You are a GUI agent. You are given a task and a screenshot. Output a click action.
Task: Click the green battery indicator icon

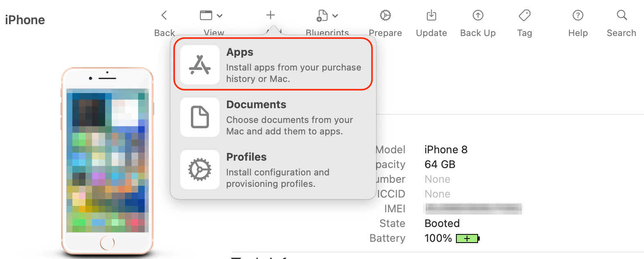pyautogui.click(x=467, y=239)
